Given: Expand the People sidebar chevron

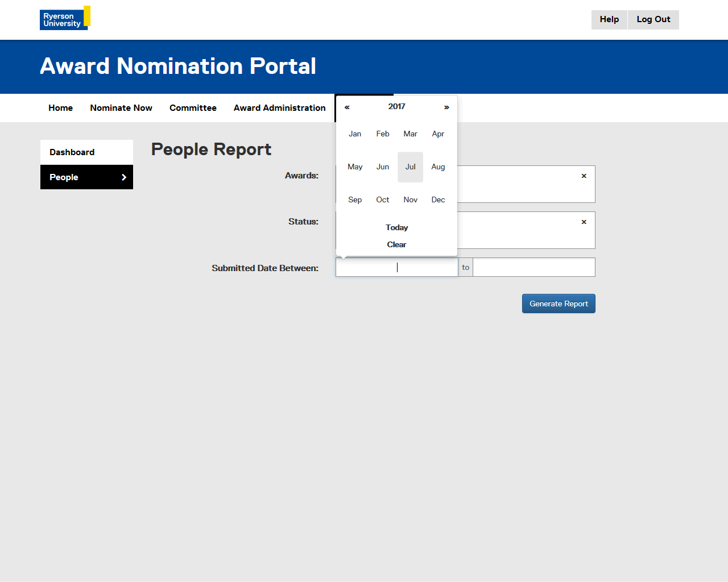Looking at the screenshot, I should [x=124, y=177].
